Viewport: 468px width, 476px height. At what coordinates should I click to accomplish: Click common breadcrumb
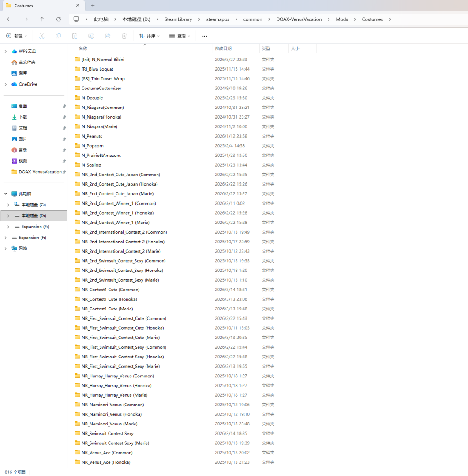pos(253,19)
